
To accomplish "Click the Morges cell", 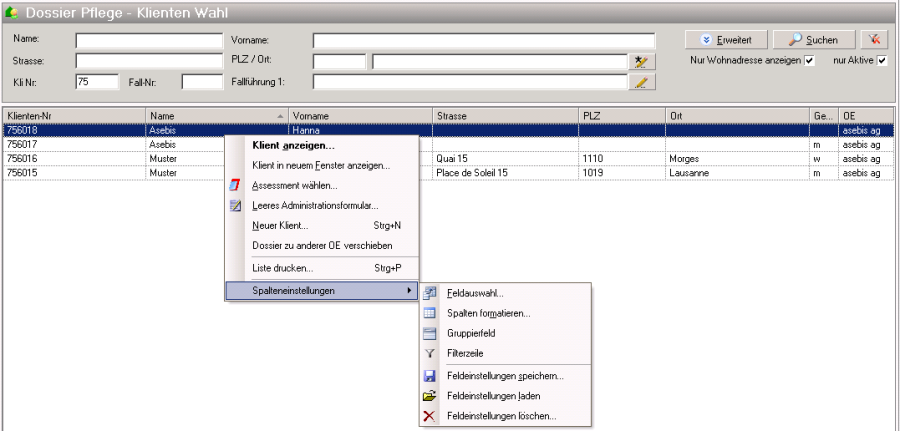I will [738, 158].
